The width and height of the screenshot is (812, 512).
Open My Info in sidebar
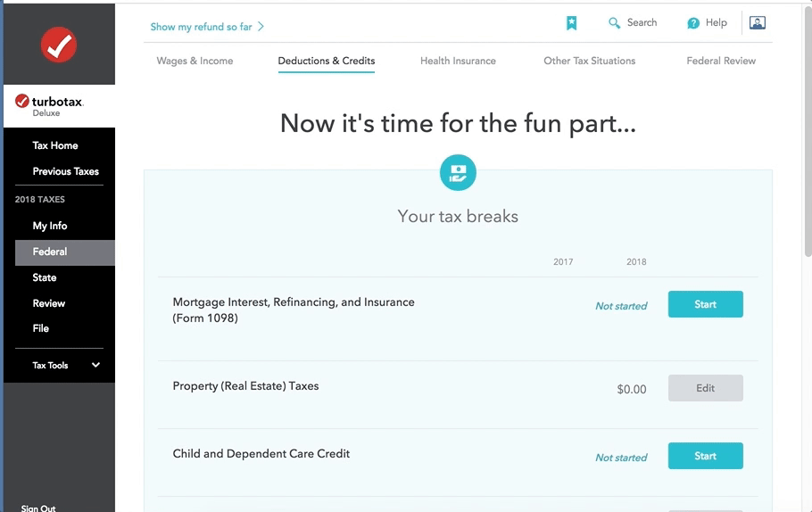(x=50, y=226)
